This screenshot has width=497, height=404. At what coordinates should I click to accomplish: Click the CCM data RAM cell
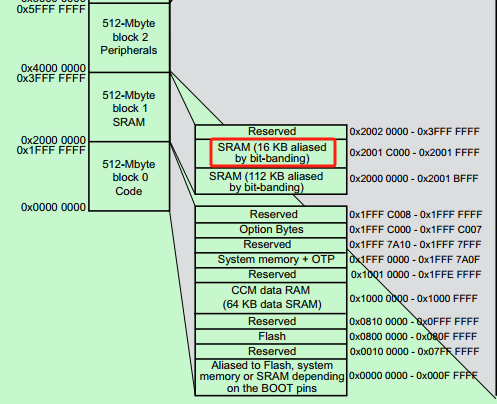[x=271, y=298]
